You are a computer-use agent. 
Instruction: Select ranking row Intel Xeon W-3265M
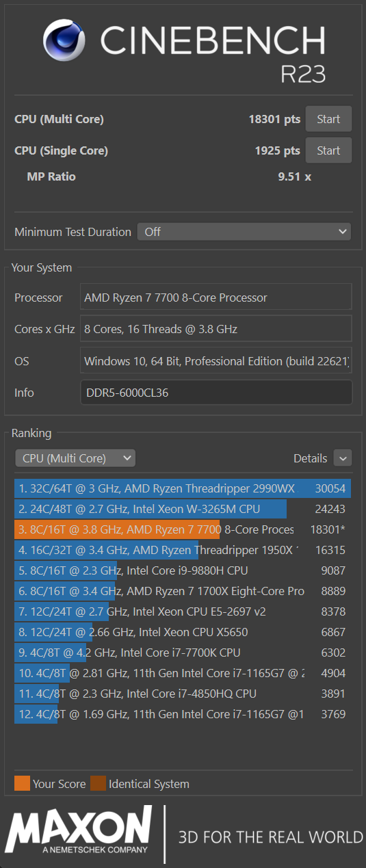click(x=183, y=509)
